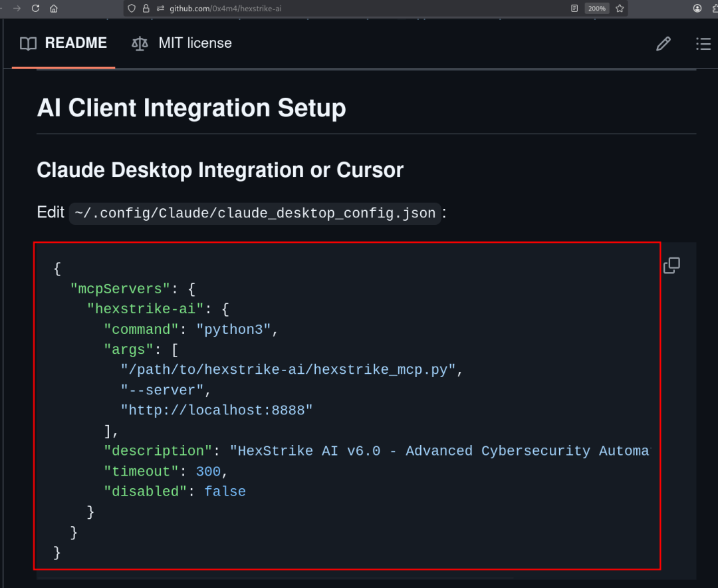Click the forward navigation arrow
This screenshot has width=718, height=588.
[17, 8]
